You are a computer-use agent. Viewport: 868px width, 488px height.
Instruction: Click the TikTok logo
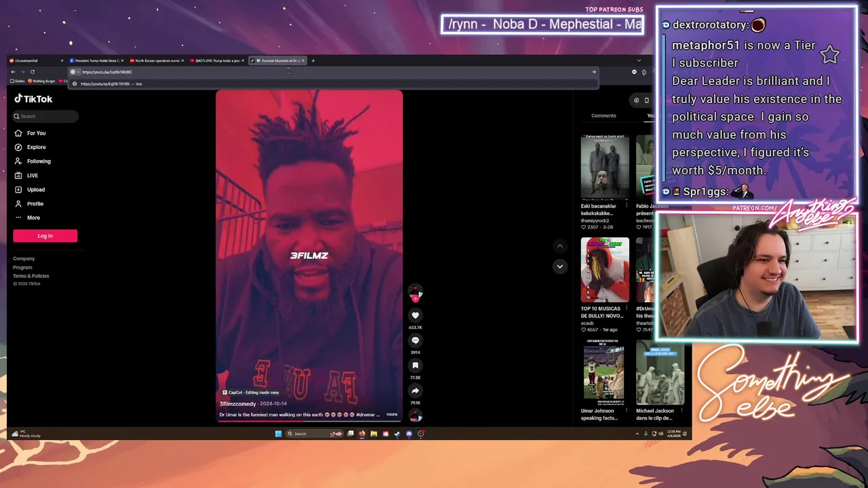pos(33,99)
